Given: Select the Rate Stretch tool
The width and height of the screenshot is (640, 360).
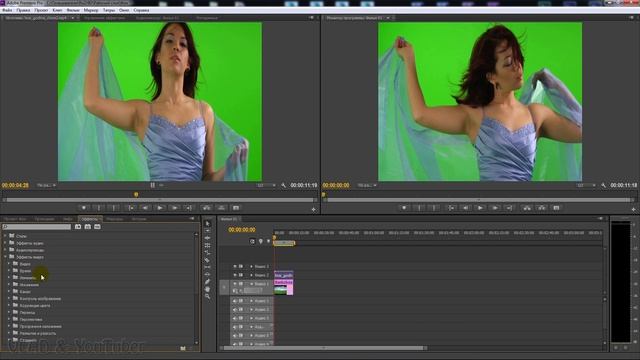Looking at the screenshot, I should pyautogui.click(x=207, y=253).
